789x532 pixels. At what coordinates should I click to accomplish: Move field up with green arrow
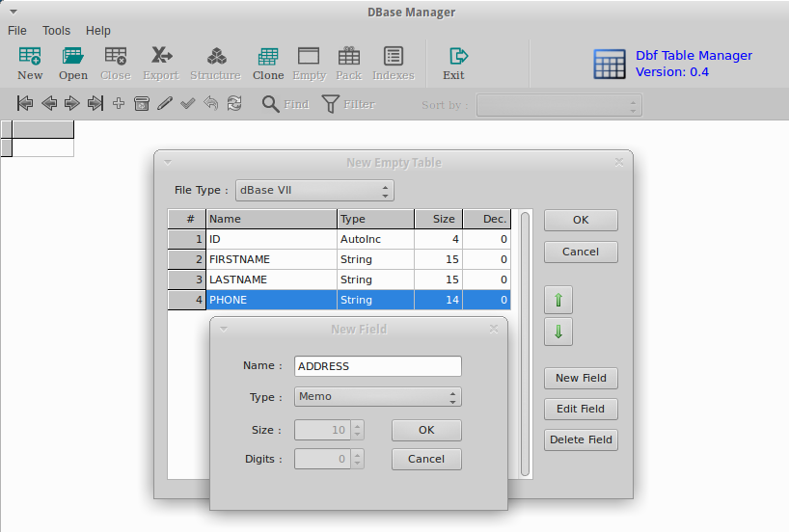(558, 300)
